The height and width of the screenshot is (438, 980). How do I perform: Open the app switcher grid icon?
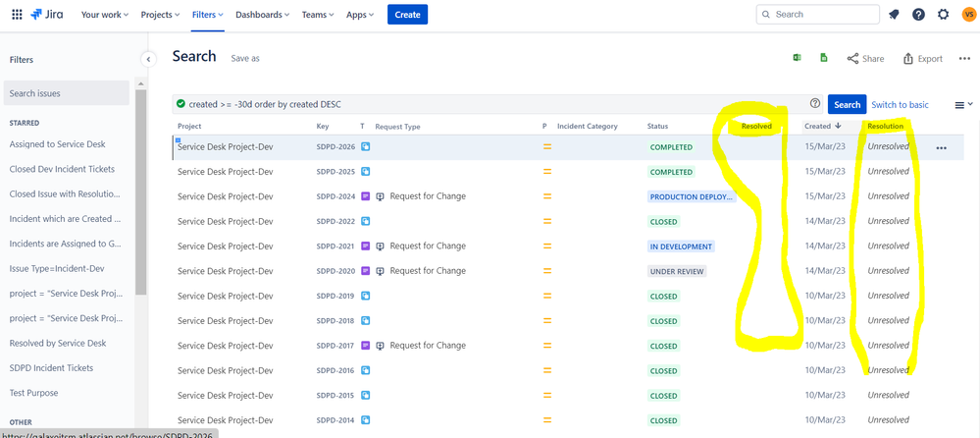pyautogui.click(x=17, y=15)
